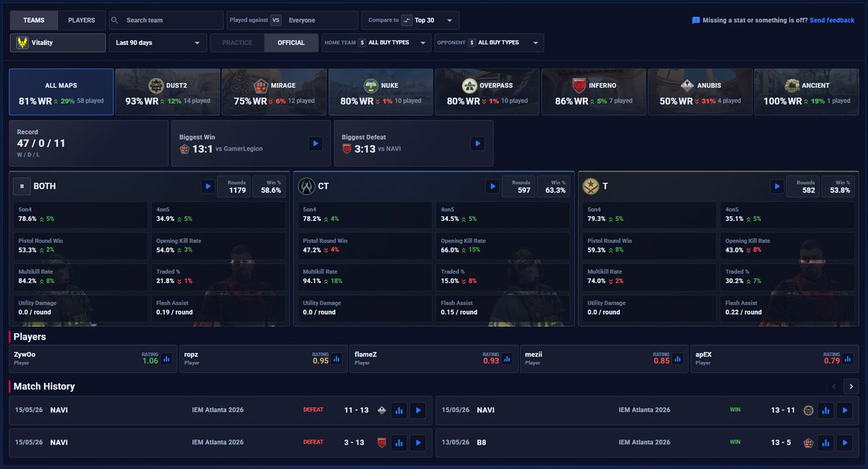Open stats for NAVI 3 - 13 defeat

coord(399,442)
